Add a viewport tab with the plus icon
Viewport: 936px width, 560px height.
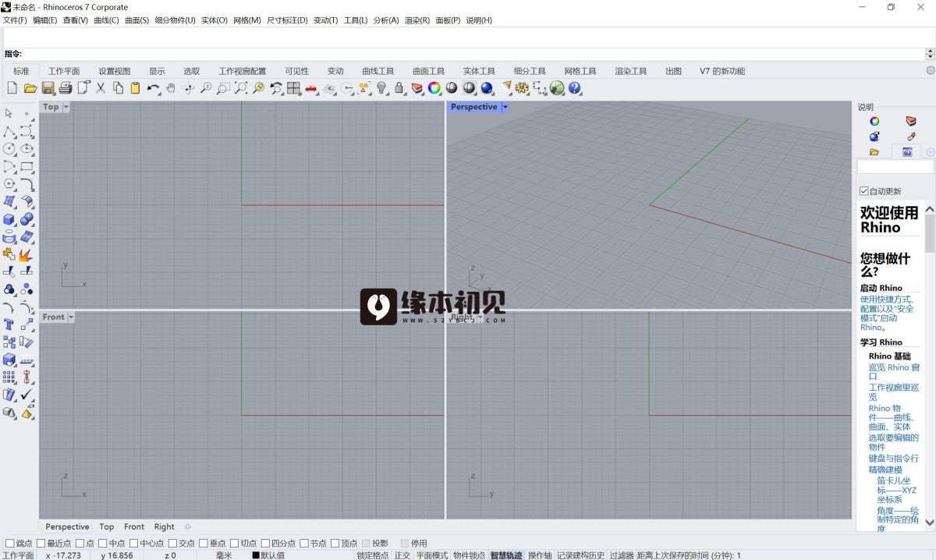tap(188, 526)
